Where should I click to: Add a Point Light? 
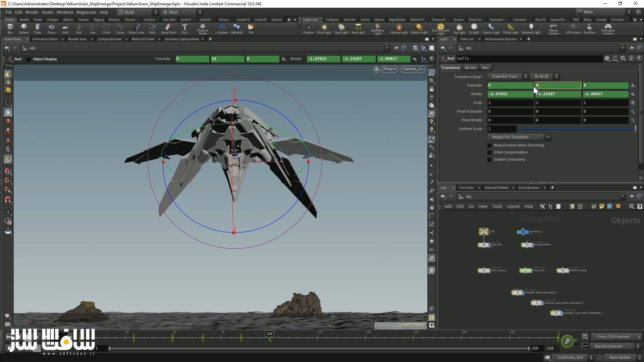click(x=324, y=29)
